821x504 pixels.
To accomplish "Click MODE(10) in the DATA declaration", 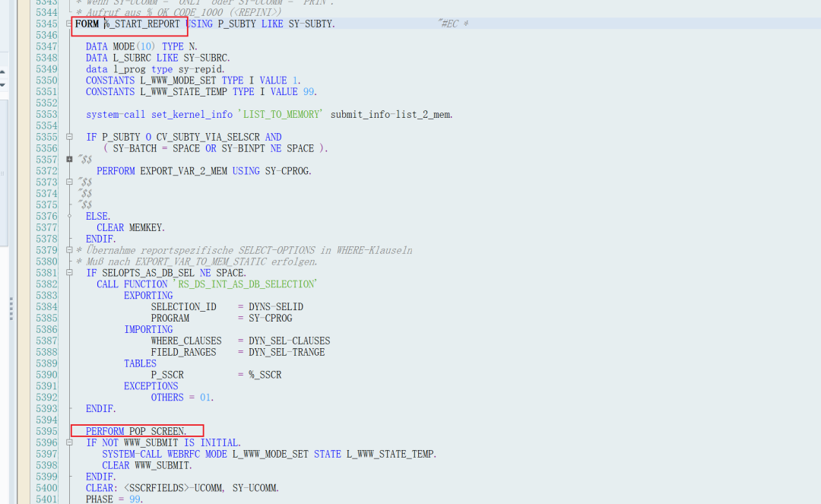I will pyautogui.click(x=134, y=46).
